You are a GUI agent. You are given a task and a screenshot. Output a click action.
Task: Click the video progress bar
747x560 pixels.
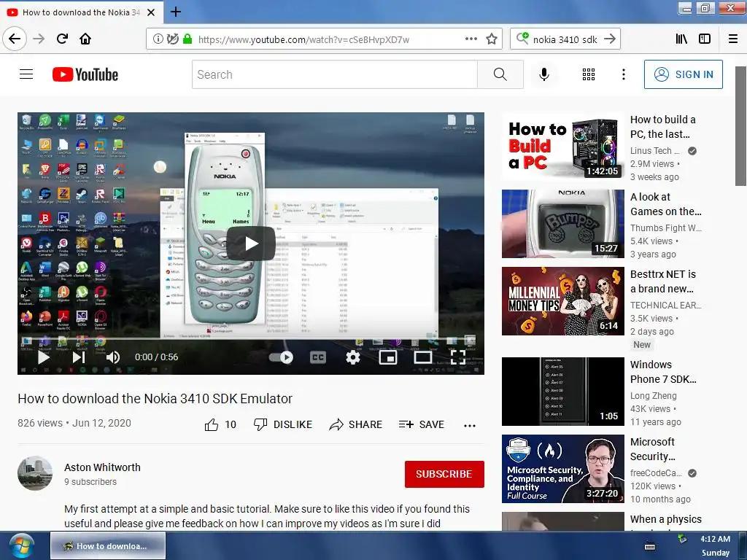tap(251, 338)
